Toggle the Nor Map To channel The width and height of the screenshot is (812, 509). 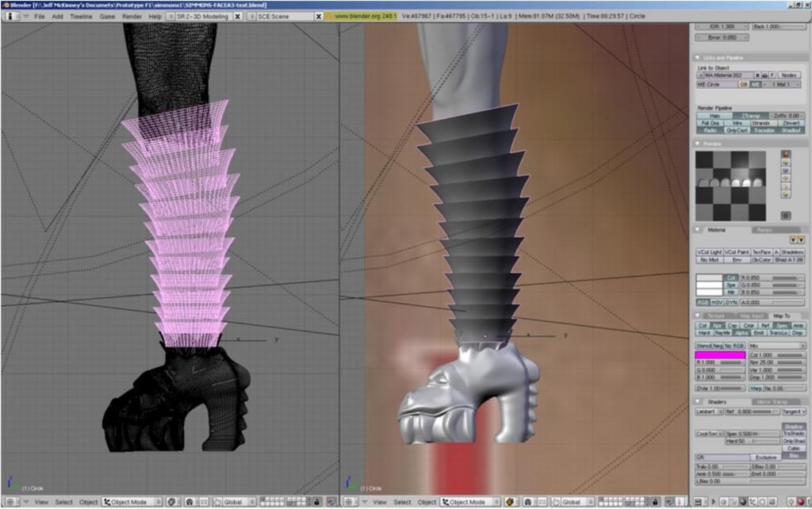pos(717,326)
